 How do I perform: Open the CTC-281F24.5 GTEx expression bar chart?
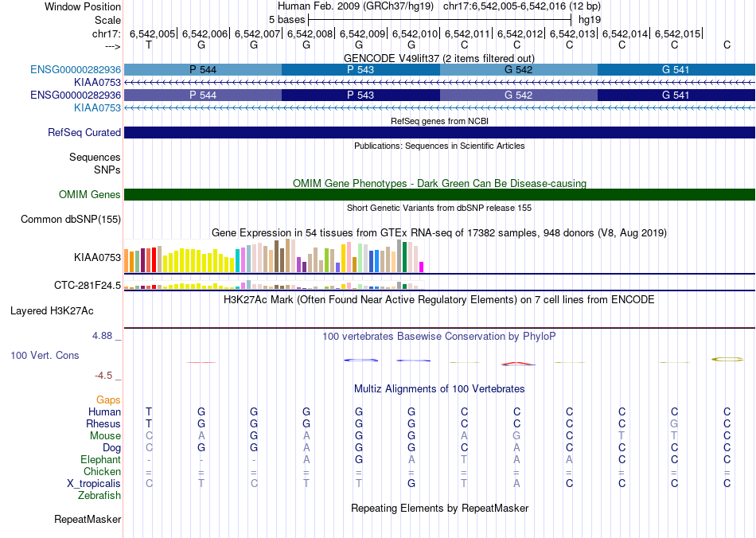pos(274,284)
